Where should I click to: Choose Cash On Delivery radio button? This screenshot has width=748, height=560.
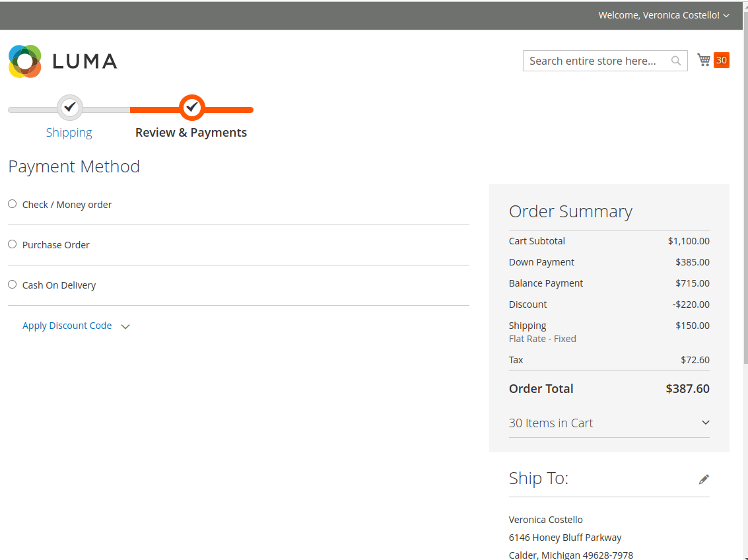point(12,285)
